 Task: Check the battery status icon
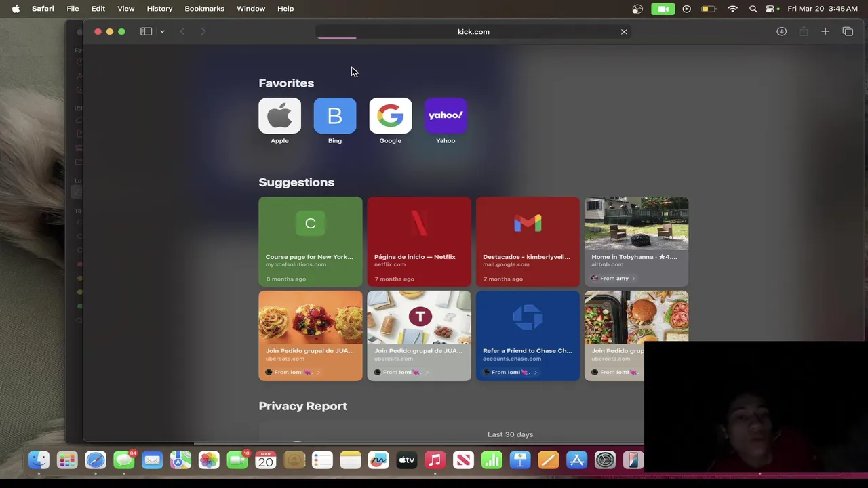pyautogui.click(x=709, y=9)
